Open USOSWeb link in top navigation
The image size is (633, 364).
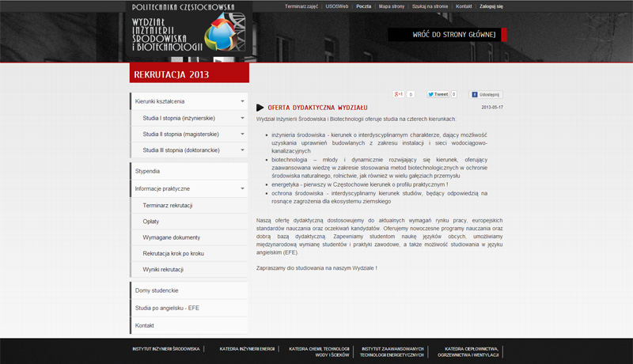[337, 6]
